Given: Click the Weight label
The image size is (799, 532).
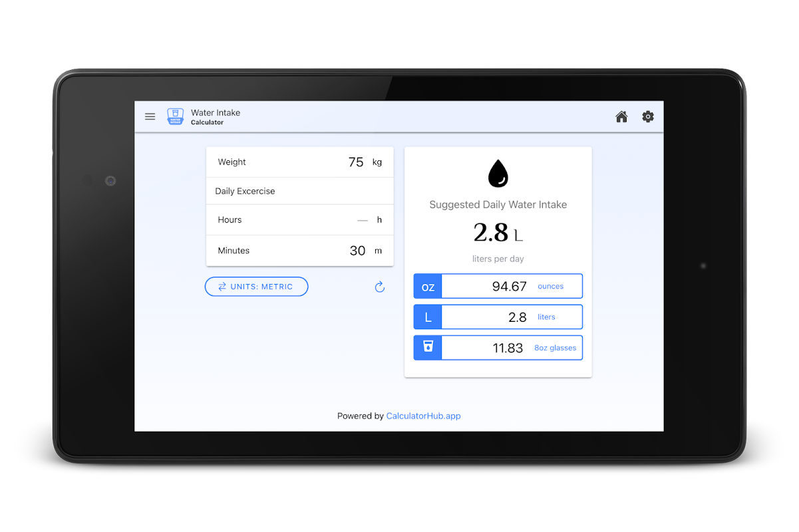Looking at the screenshot, I should tap(232, 162).
